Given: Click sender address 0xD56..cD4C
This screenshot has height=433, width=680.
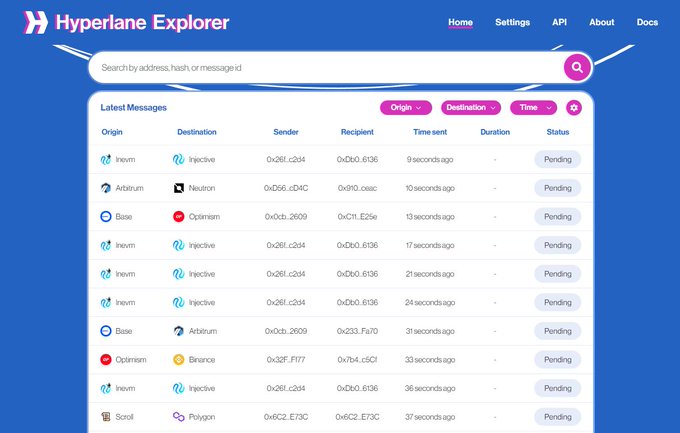Looking at the screenshot, I should pyautogui.click(x=286, y=188).
